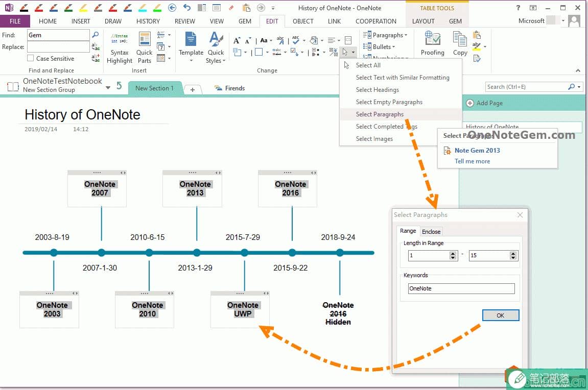Viewport: 588px width, 390px height.
Task: Open the Proofing tool
Action: (432, 43)
